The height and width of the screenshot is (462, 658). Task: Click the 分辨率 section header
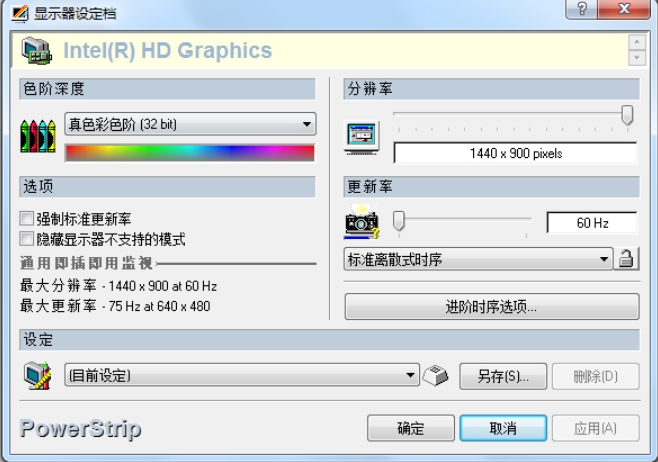(x=491, y=89)
